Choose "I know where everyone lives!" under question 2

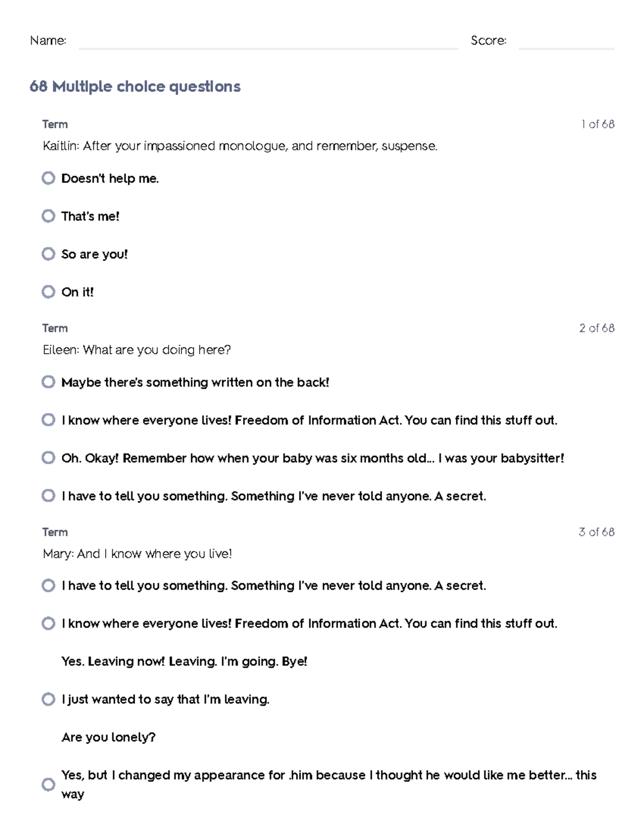48,420
